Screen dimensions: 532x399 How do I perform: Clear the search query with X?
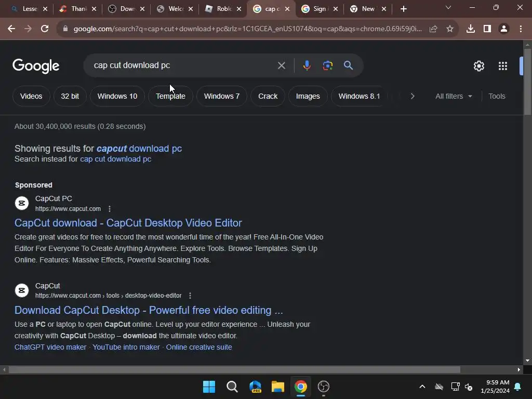coord(282,65)
